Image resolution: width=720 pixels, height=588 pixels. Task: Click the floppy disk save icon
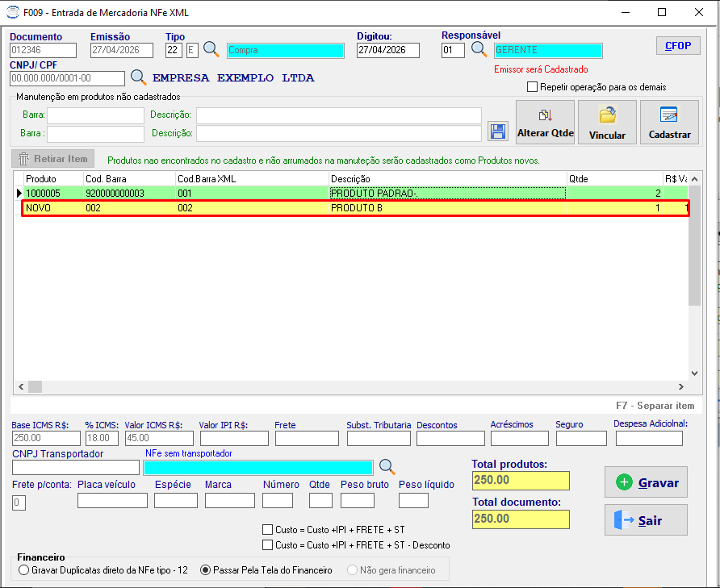click(498, 131)
